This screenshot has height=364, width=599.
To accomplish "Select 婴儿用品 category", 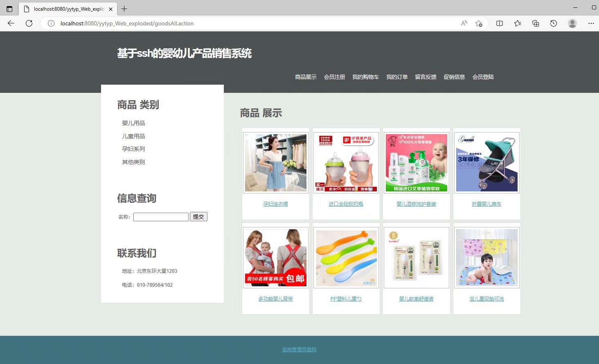I will point(133,123).
